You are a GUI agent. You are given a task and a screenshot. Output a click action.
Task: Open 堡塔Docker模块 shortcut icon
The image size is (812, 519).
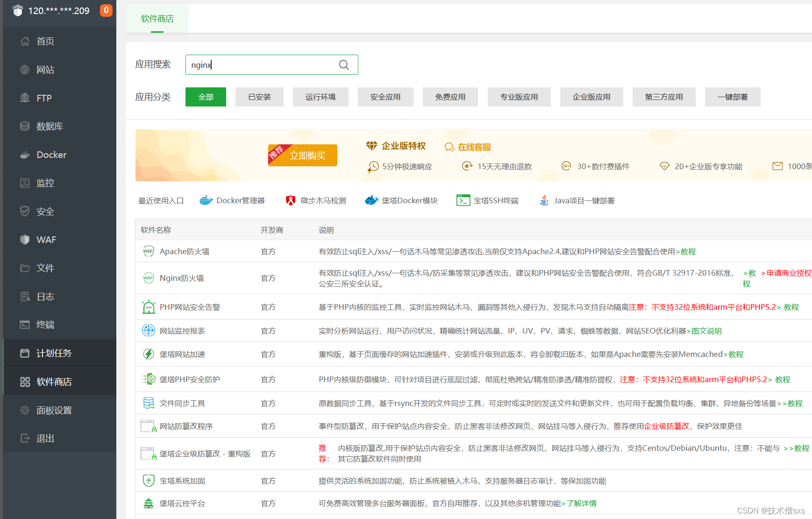click(371, 200)
